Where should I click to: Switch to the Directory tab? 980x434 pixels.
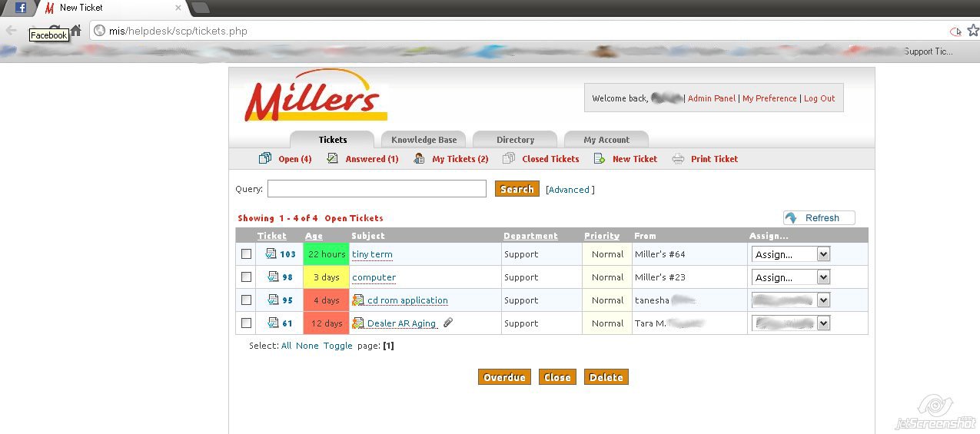pos(515,140)
